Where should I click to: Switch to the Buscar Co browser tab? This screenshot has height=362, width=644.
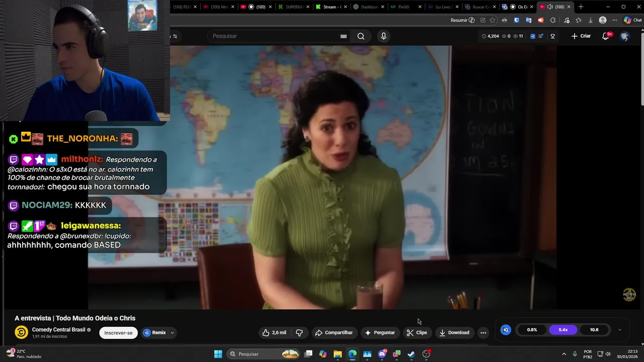pos(480,7)
